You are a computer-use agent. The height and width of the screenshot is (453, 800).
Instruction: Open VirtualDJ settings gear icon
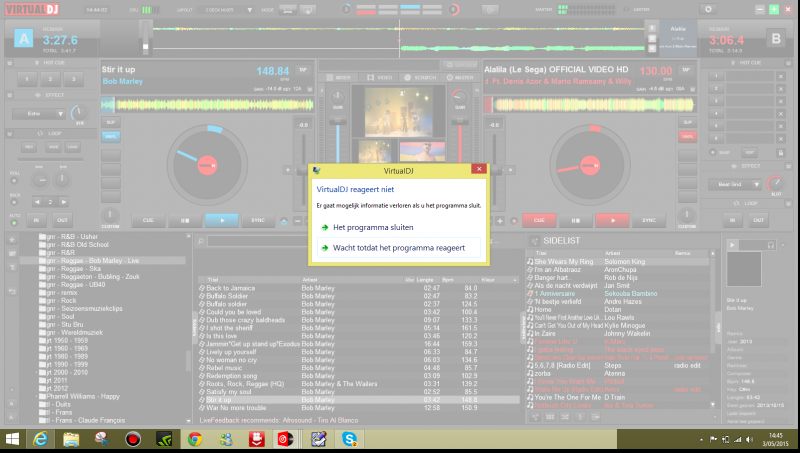[708, 9]
